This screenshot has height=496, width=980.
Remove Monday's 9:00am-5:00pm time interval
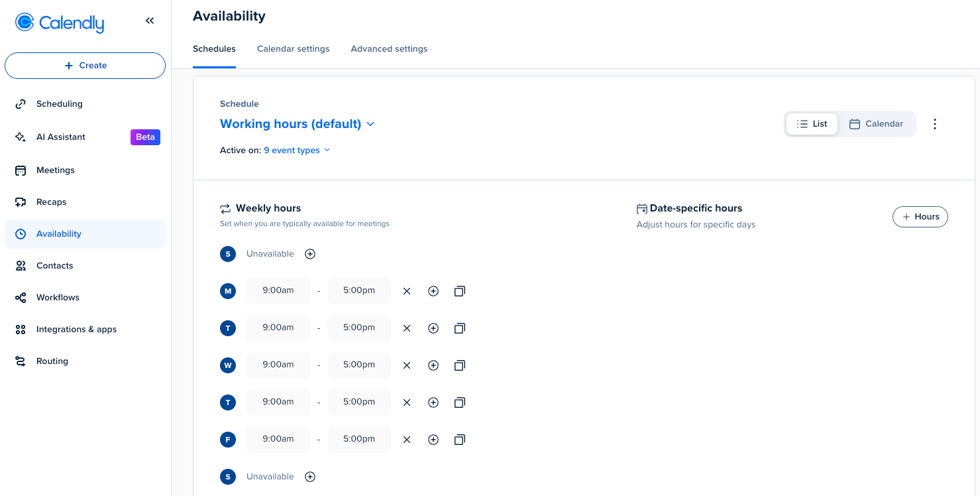[407, 291]
